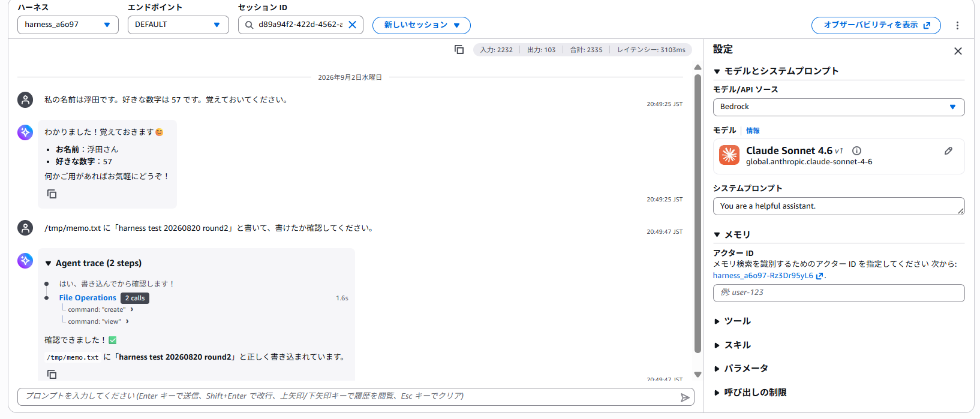980x419 pixels.
Task: Click scrollbar up arrow in chat pane
Action: pos(698,67)
